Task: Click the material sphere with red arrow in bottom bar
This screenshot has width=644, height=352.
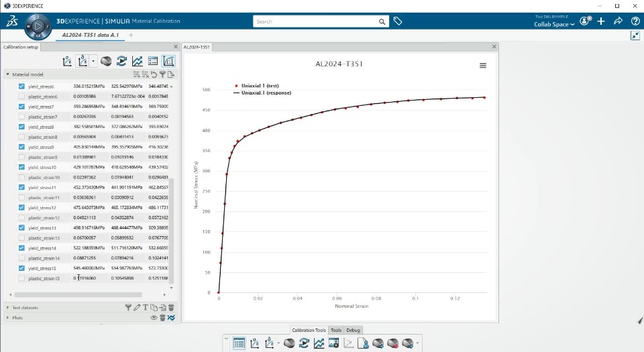Action: pos(392,343)
